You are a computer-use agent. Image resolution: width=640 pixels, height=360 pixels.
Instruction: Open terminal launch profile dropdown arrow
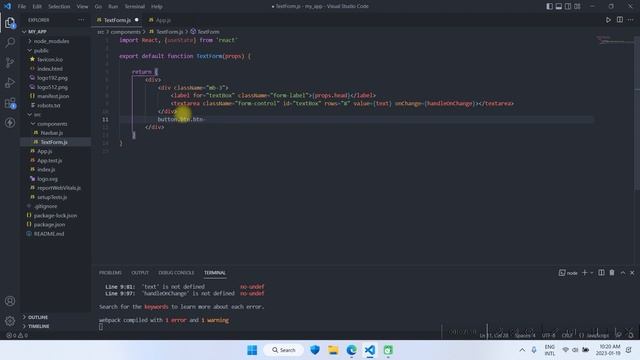tap(591, 272)
